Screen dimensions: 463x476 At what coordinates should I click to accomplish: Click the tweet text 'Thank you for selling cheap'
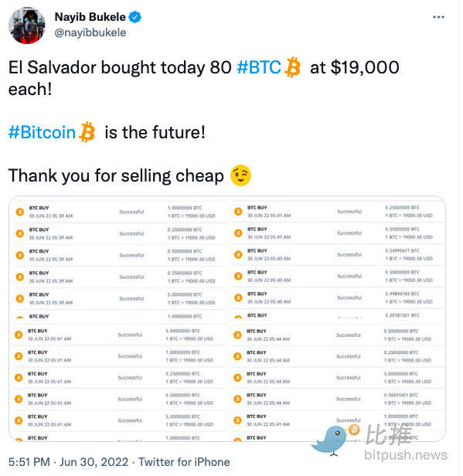click(x=116, y=175)
